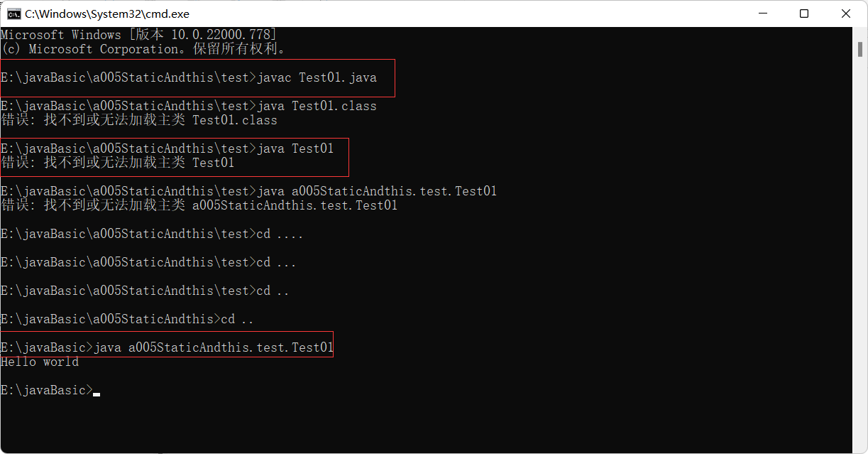Viewport: 868px width, 454px height.
Task: Click the Microsoft Windows version line
Action: pyautogui.click(x=138, y=35)
